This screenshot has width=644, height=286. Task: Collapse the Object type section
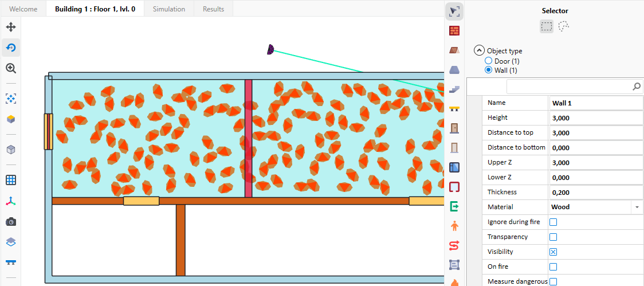(479, 50)
